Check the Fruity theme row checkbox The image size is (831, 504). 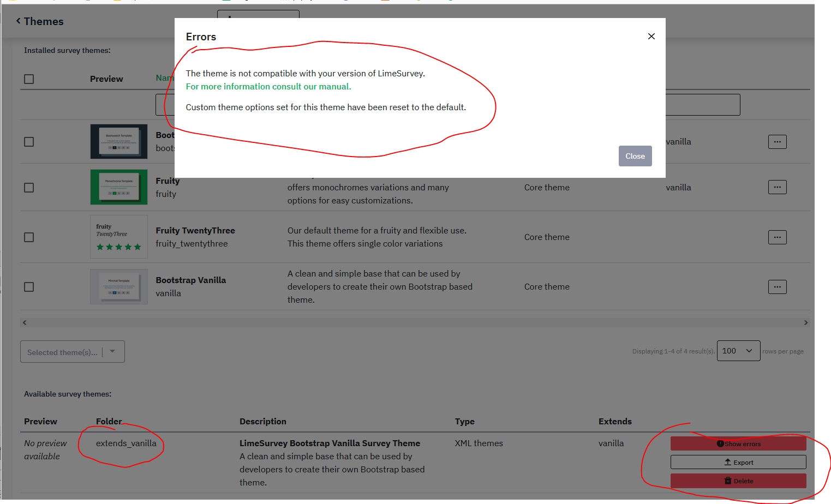pyautogui.click(x=29, y=188)
